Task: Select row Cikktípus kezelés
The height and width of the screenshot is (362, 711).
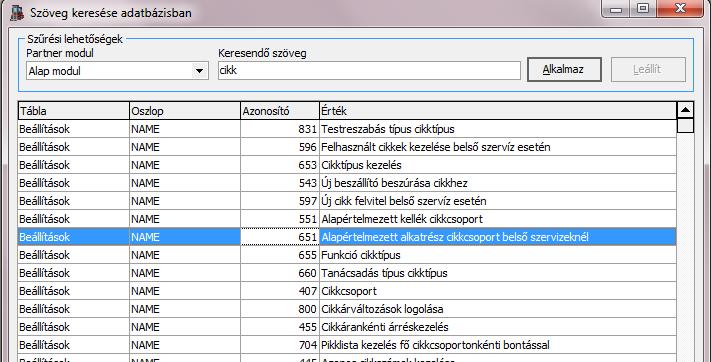Action: [x=347, y=165]
